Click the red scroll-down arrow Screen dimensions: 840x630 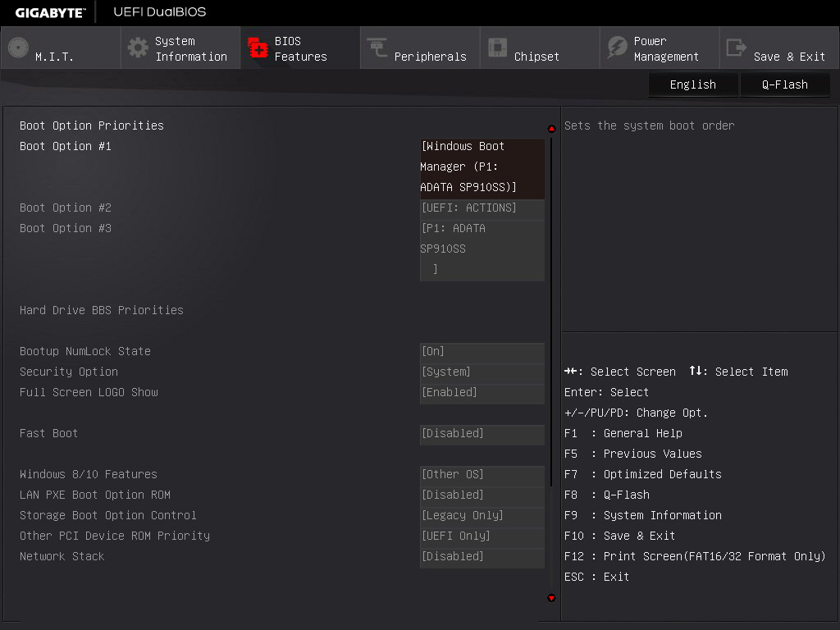pos(551,598)
